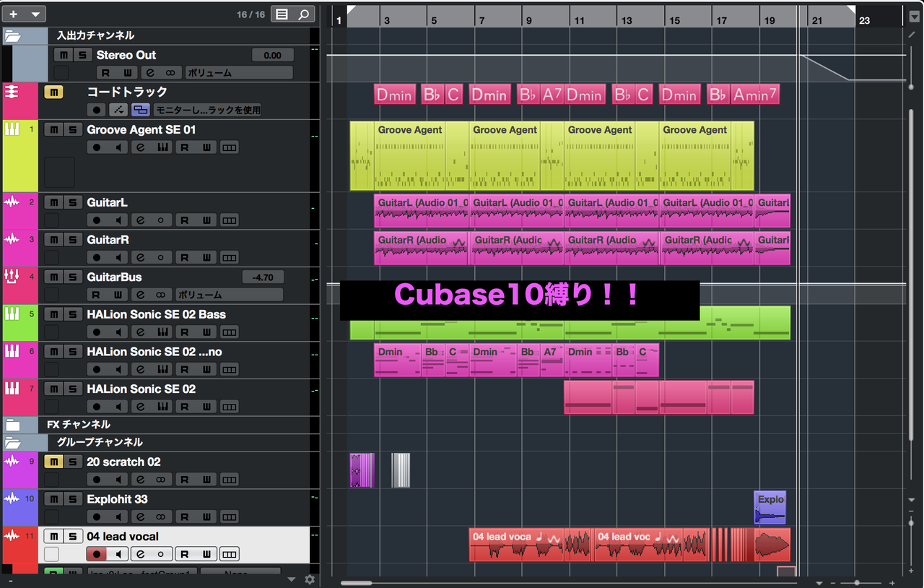Click bar 17 on the timeline ruler

[x=721, y=21]
